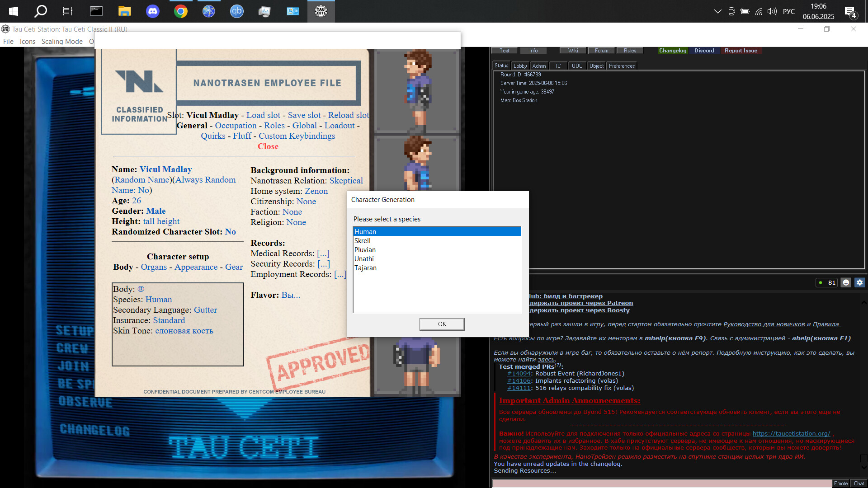The width and height of the screenshot is (868, 488).
Task: Click the red Close link
Action: (x=268, y=146)
